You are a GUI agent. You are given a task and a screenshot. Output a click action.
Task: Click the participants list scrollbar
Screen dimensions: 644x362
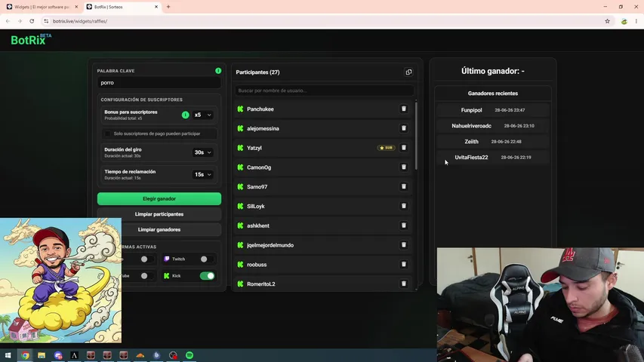coord(416,135)
